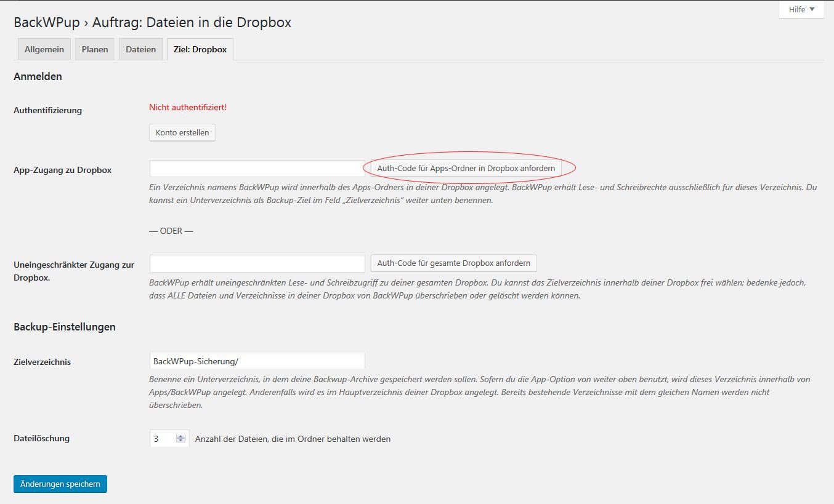Click the Zielverzeichnis field label
The height and width of the screenshot is (504, 834).
coord(43,362)
